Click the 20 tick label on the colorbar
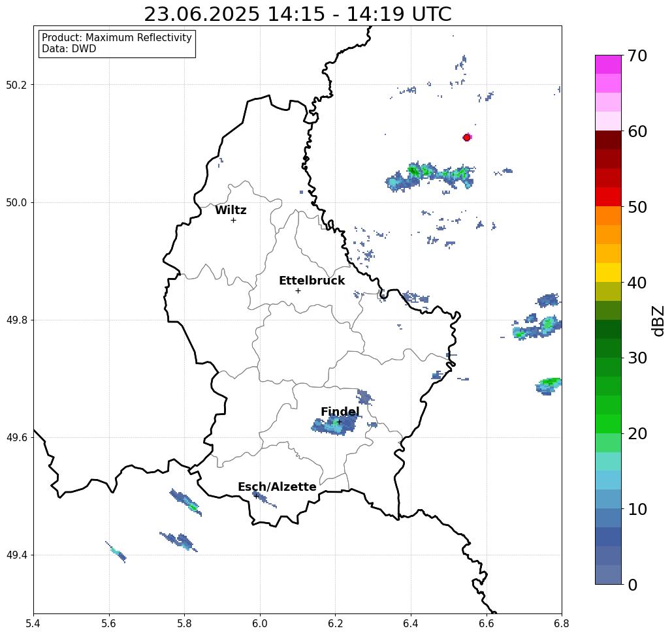The image size is (672, 635). [637, 433]
